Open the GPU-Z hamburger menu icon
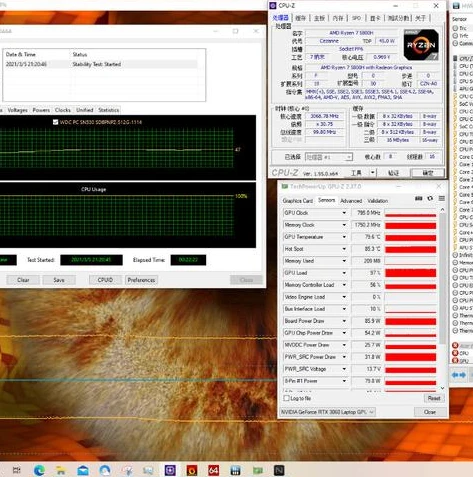473x477 pixels. pos(442,198)
